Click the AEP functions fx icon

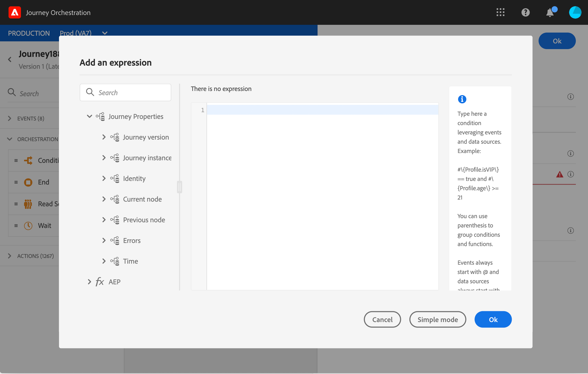click(x=100, y=282)
